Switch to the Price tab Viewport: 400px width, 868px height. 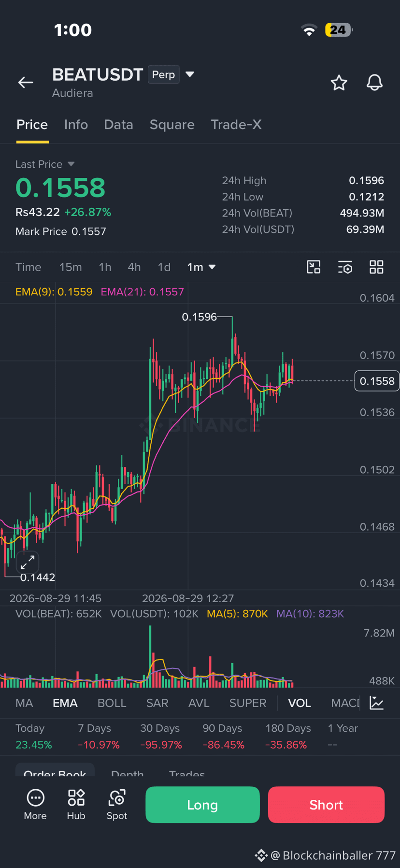coord(32,125)
